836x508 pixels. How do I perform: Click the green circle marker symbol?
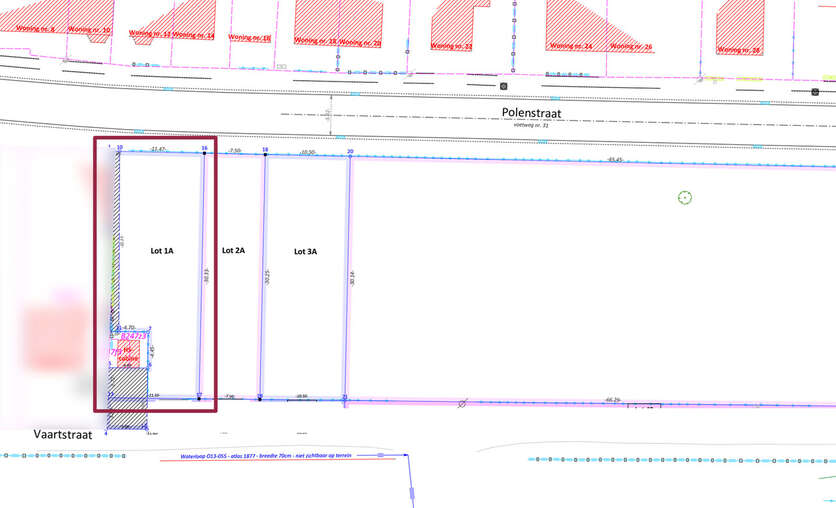pyautogui.click(x=684, y=197)
